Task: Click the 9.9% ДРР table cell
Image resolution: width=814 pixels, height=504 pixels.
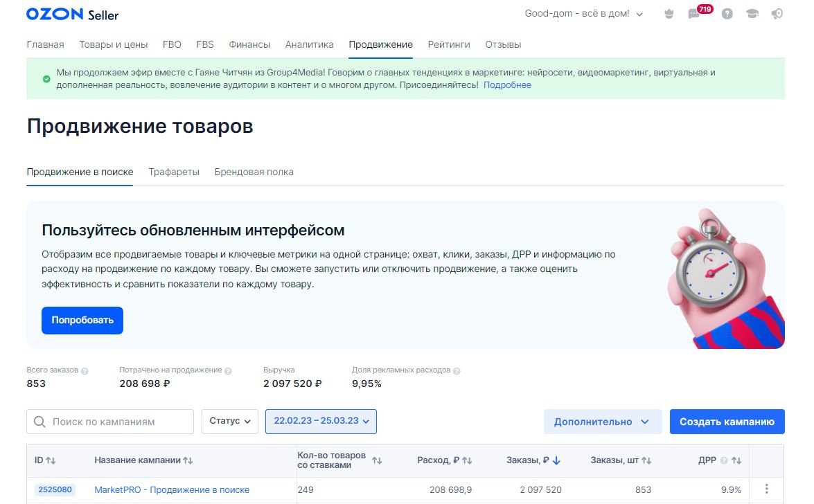Action: pos(731,489)
